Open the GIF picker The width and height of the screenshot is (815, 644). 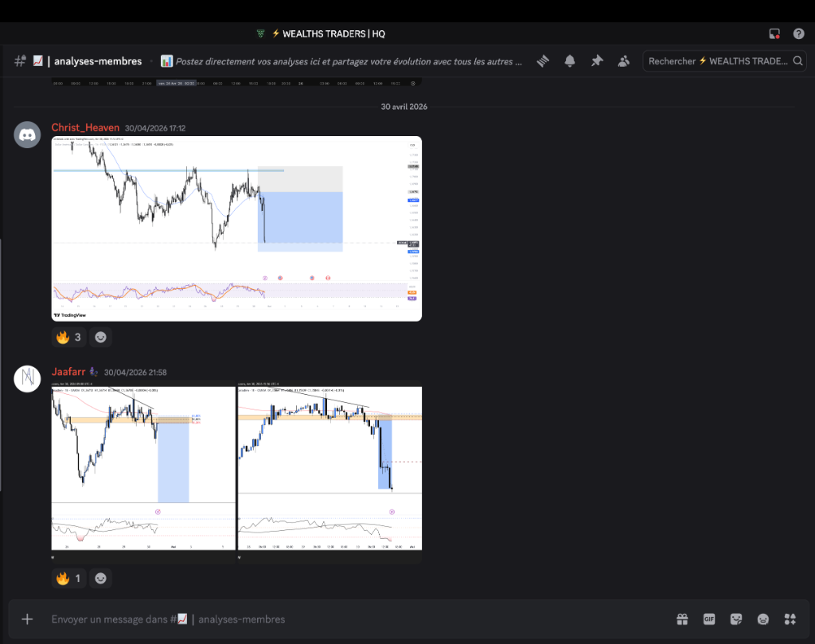pyautogui.click(x=709, y=619)
